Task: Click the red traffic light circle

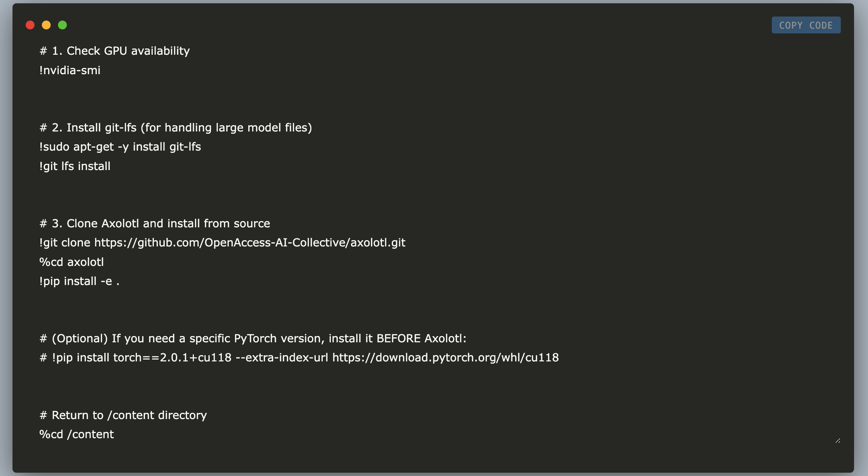Action: click(x=30, y=25)
